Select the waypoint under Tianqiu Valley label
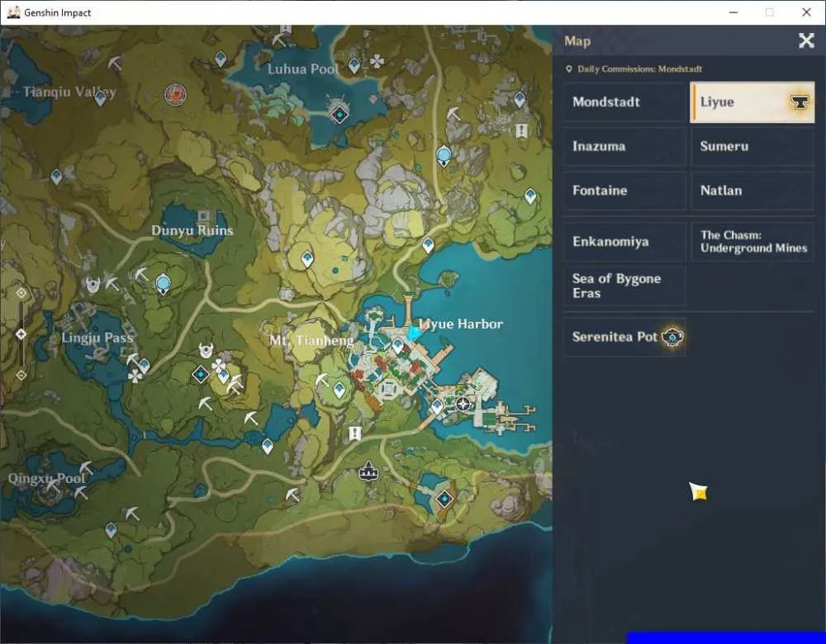The width and height of the screenshot is (826, 644). (x=100, y=98)
